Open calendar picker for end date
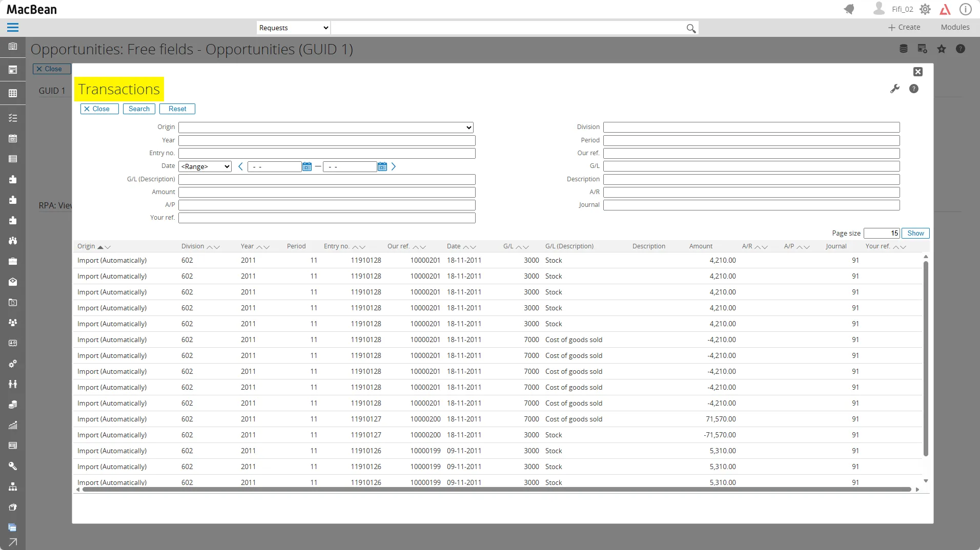The width and height of the screenshot is (980, 550). click(382, 166)
